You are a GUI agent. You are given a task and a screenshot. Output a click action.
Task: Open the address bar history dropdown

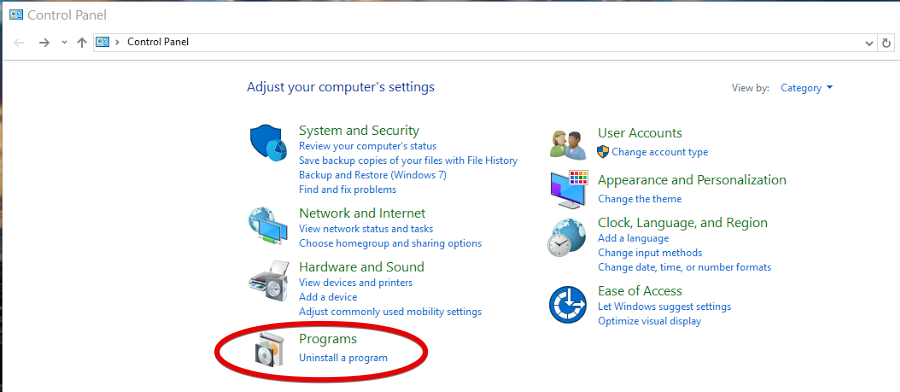(869, 42)
